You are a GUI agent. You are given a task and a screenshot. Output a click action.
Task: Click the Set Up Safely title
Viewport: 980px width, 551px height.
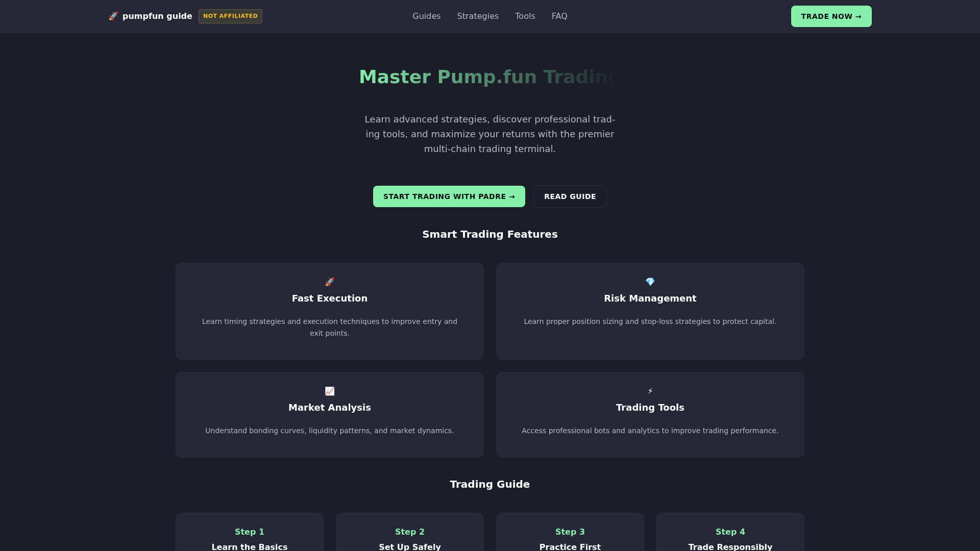pos(410,546)
